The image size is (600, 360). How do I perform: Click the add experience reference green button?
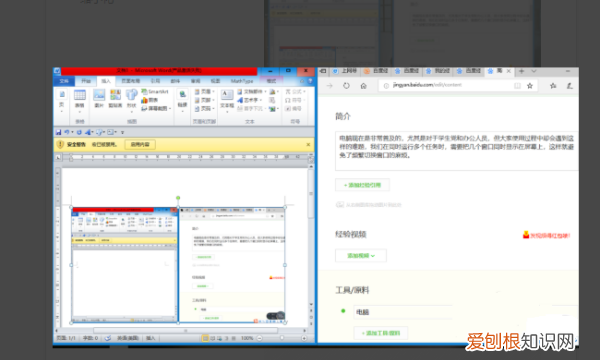pyautogui.click(x=362, y=185)
